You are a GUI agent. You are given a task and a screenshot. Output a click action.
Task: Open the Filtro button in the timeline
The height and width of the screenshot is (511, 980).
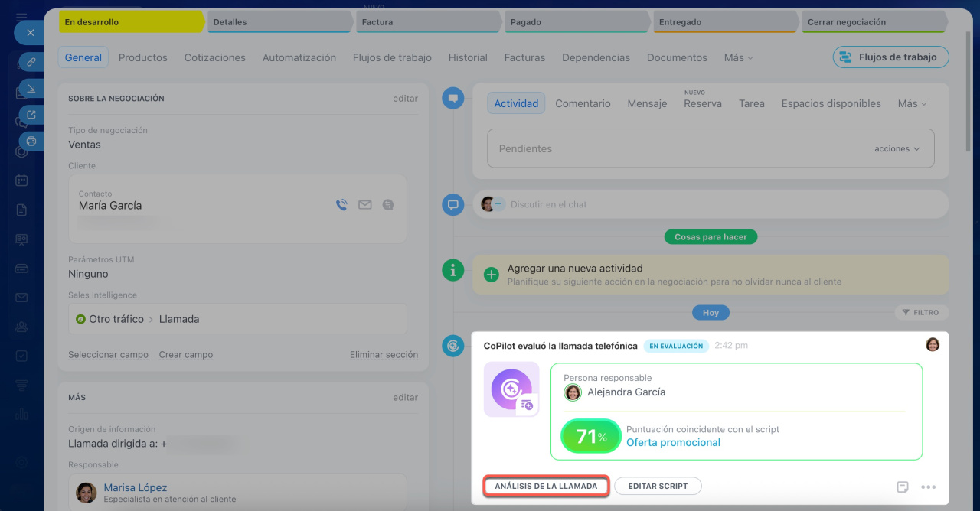[x=921, y=312]
